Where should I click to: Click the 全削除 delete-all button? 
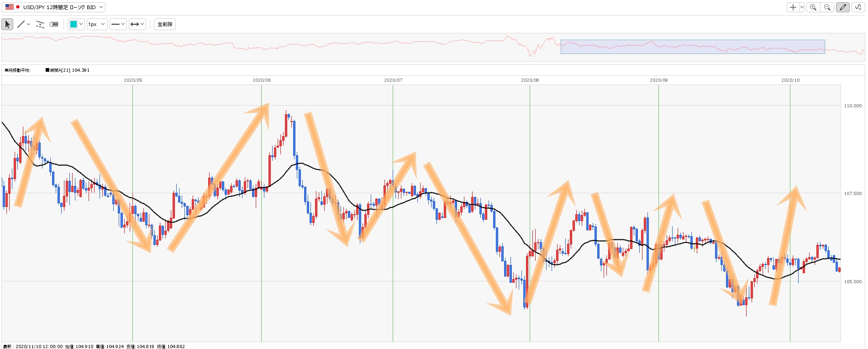point(165,24)
